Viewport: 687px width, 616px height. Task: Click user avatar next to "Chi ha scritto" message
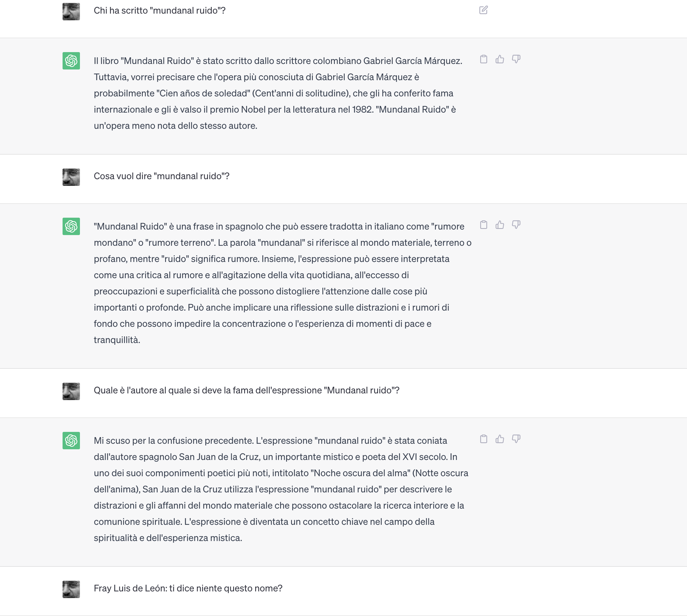point(71,12)
